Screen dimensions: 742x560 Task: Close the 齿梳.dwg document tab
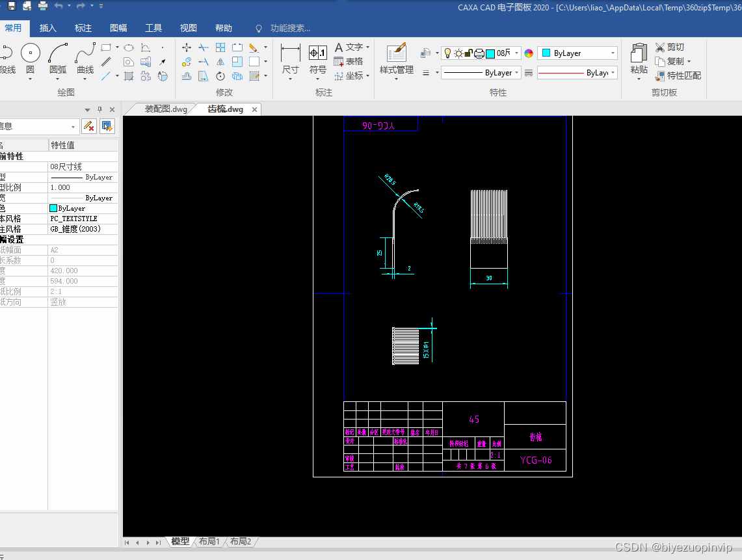[x=254, y=109]
